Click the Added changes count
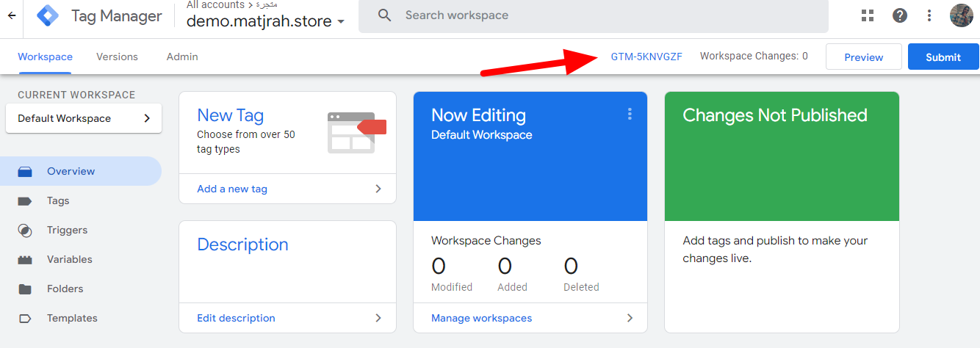980x348 pixels. point(505,266)
